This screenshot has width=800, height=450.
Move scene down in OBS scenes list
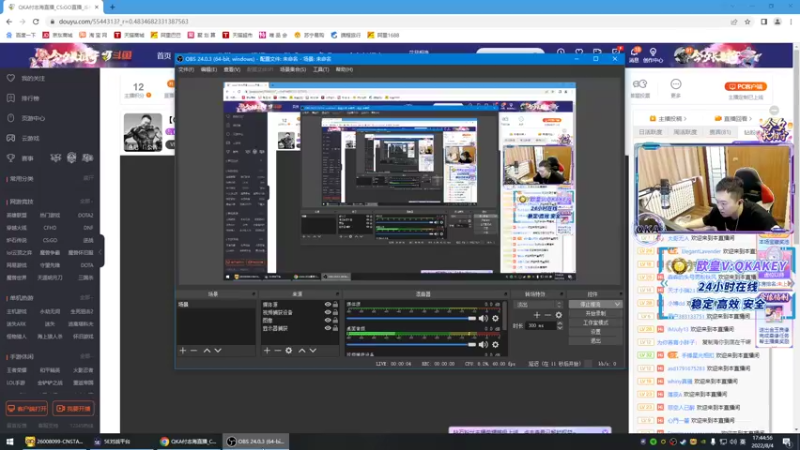pos(218,351)
